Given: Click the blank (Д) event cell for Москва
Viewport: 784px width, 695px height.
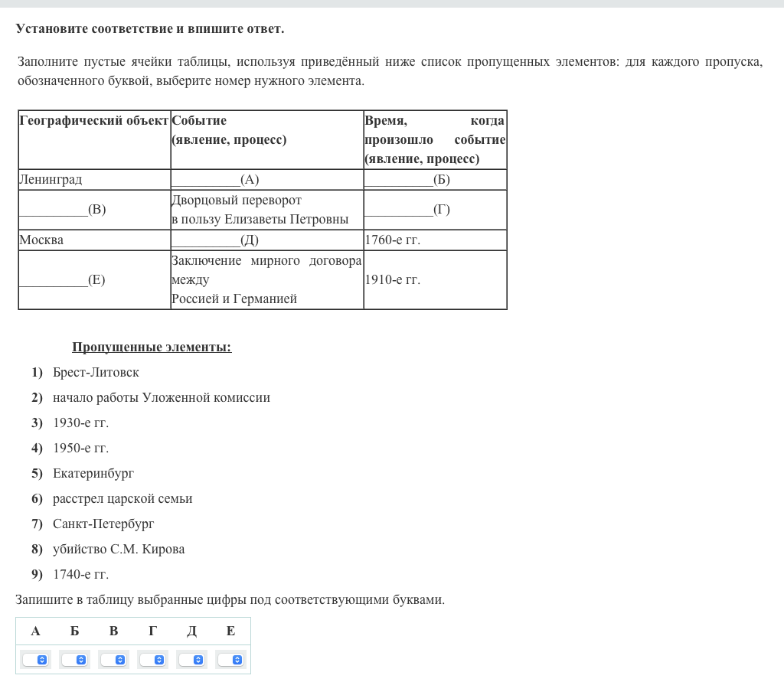Looking at the screenshot, I should (x=215, y=240).
